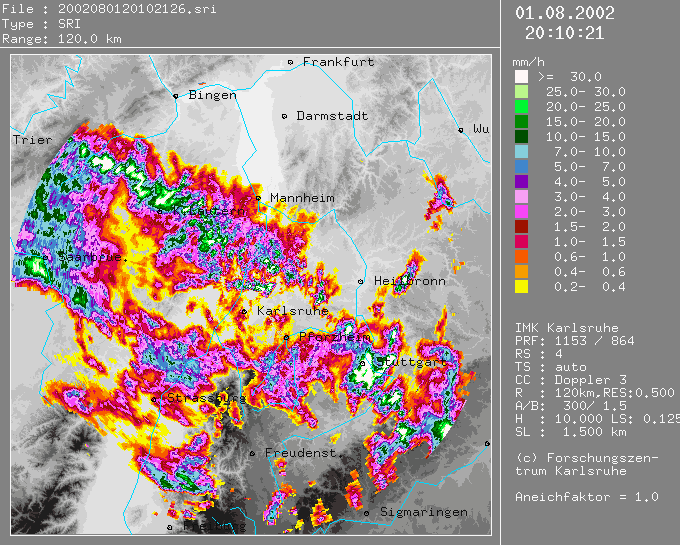Screen dimensions: 680x545
Task: Click the Trier label on map
Action: [31, 141]
